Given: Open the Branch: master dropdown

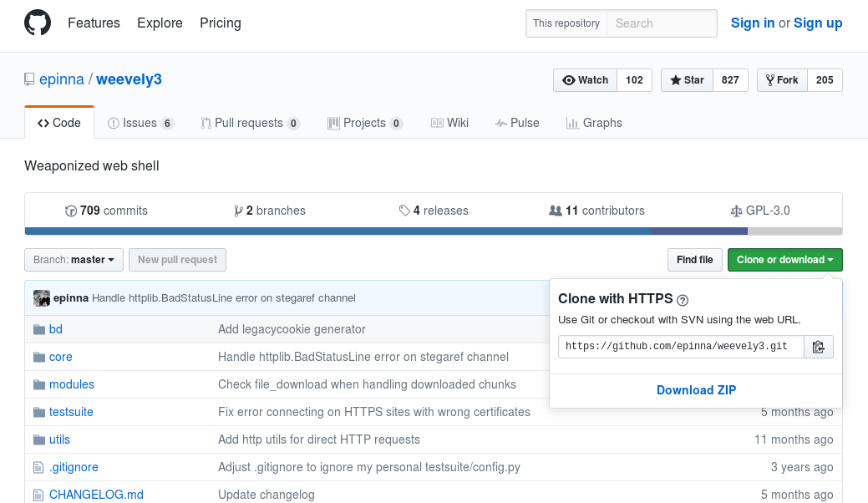Looking at the screenshot, I should (x=74, y=260).
